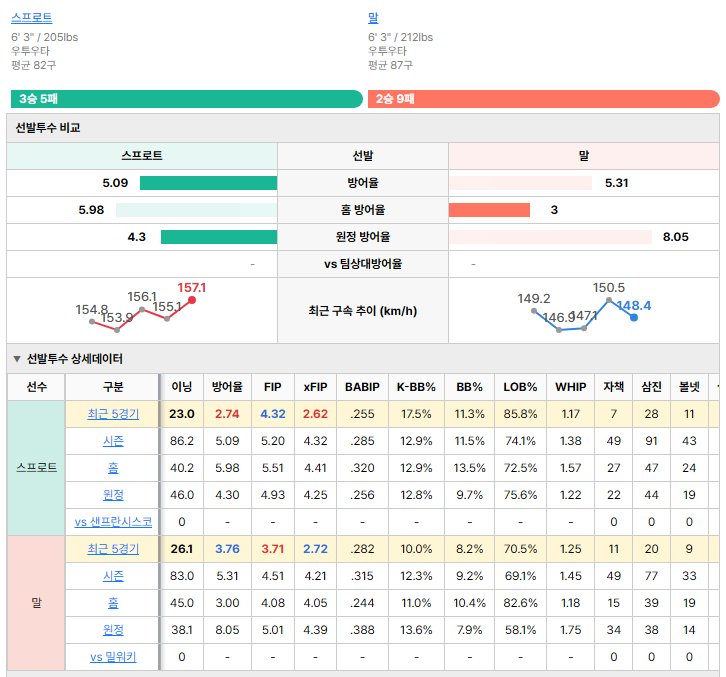Click the 154.8 point on 스프로트's velocity chart

[92, 321]
